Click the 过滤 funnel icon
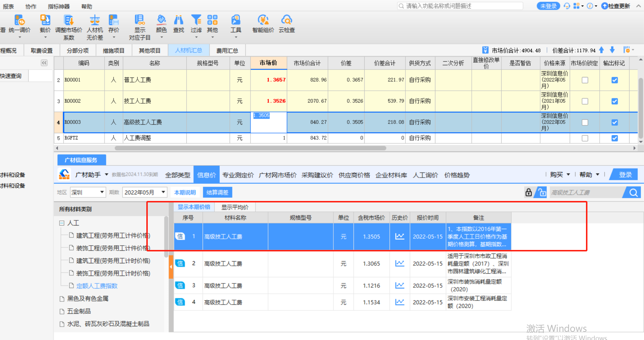Screen dimensions: 644x340 point(196,20)
